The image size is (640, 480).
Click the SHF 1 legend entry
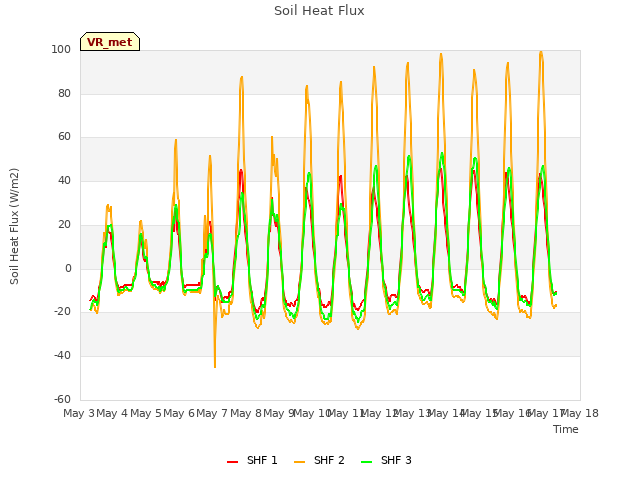pos(252,460)
